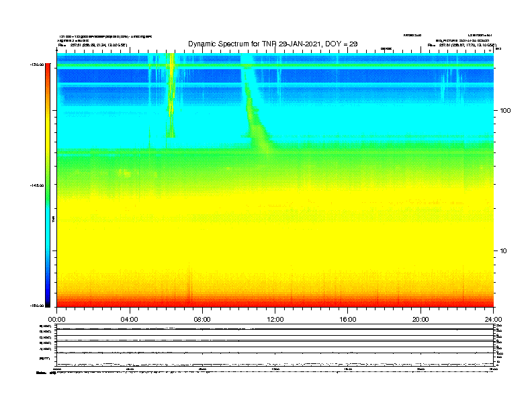Click the 08:00 time axis label
The width and height of the screenshot is (532, 411).
[x=202, y=320]
